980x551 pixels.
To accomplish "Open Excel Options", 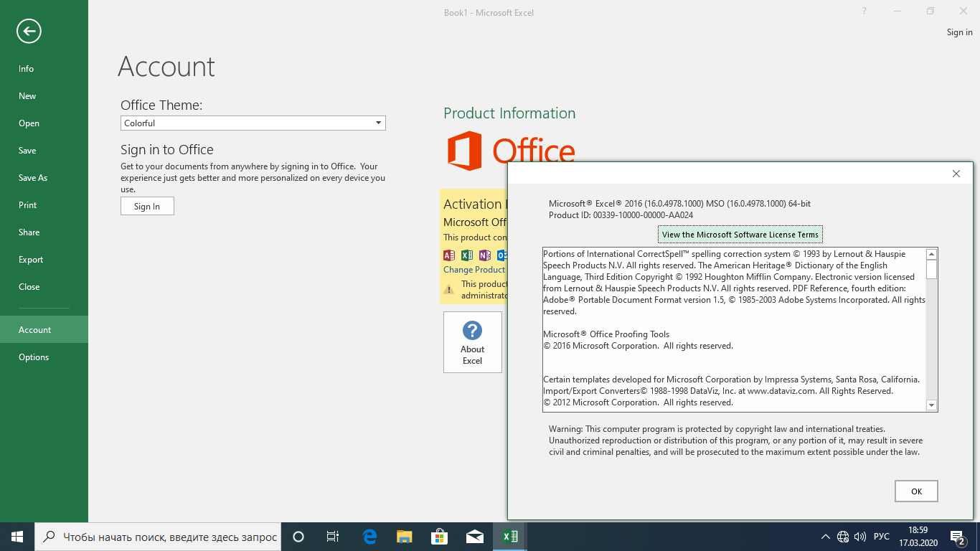I will (44, 357).
